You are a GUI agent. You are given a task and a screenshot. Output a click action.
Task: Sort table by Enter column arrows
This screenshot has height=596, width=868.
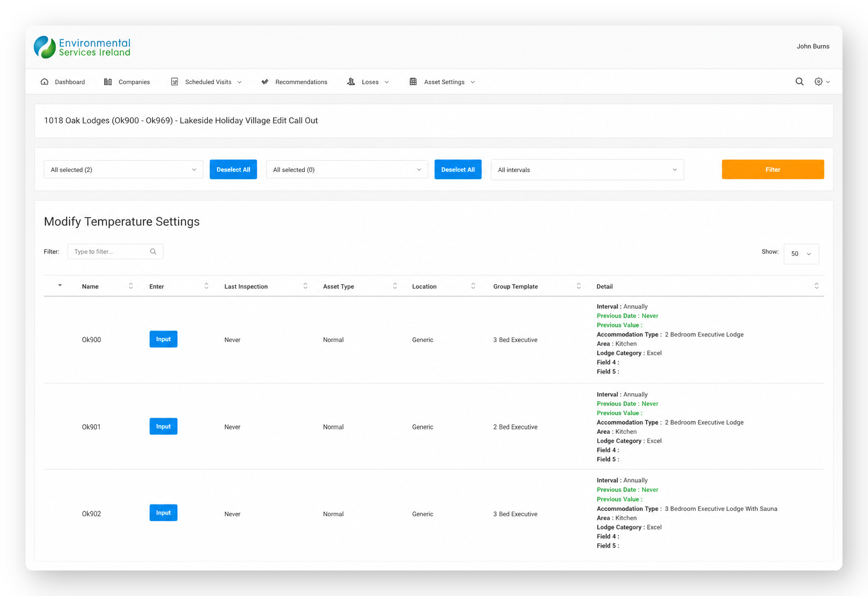(x=206, y=286)
